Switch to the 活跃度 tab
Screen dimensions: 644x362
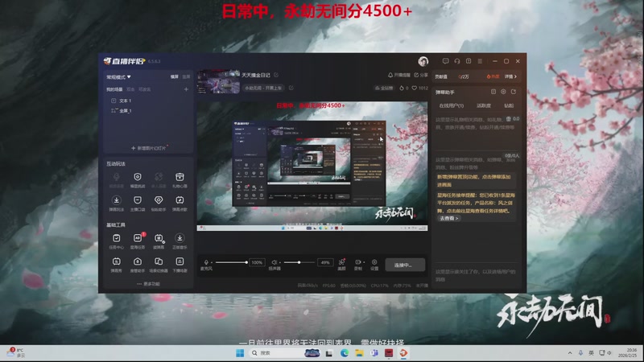coord(484,105)
